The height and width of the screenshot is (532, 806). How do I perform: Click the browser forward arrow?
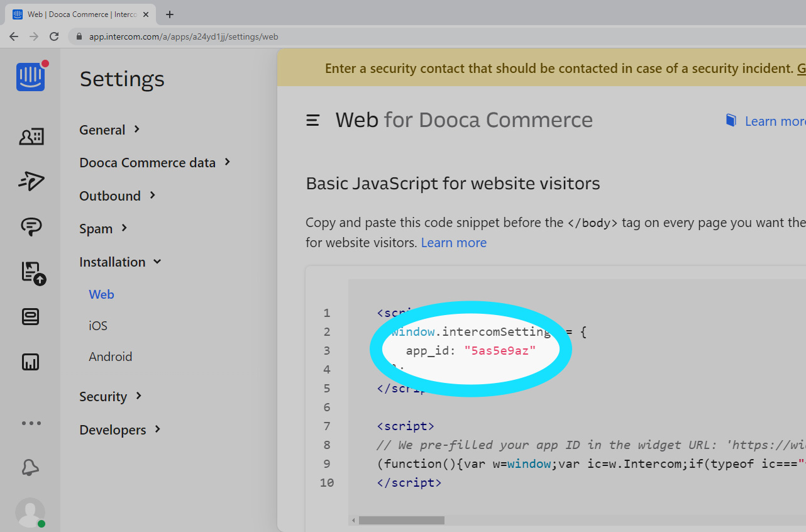(x=34, y=36)
